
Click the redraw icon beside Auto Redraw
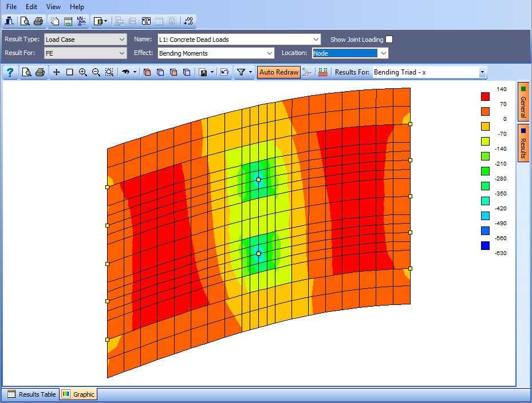click(x=307, y=72)
